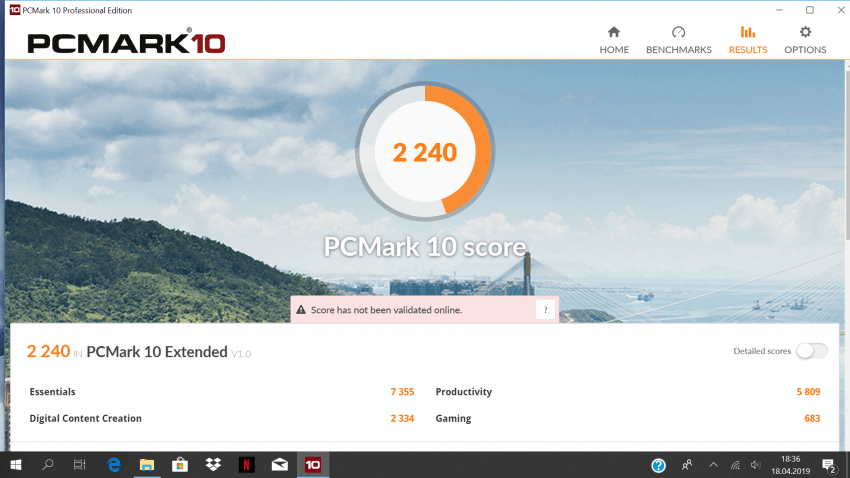Launch Microsoft Edge from taskbar
Screen dimensions: 850x478
coord(114,465)
